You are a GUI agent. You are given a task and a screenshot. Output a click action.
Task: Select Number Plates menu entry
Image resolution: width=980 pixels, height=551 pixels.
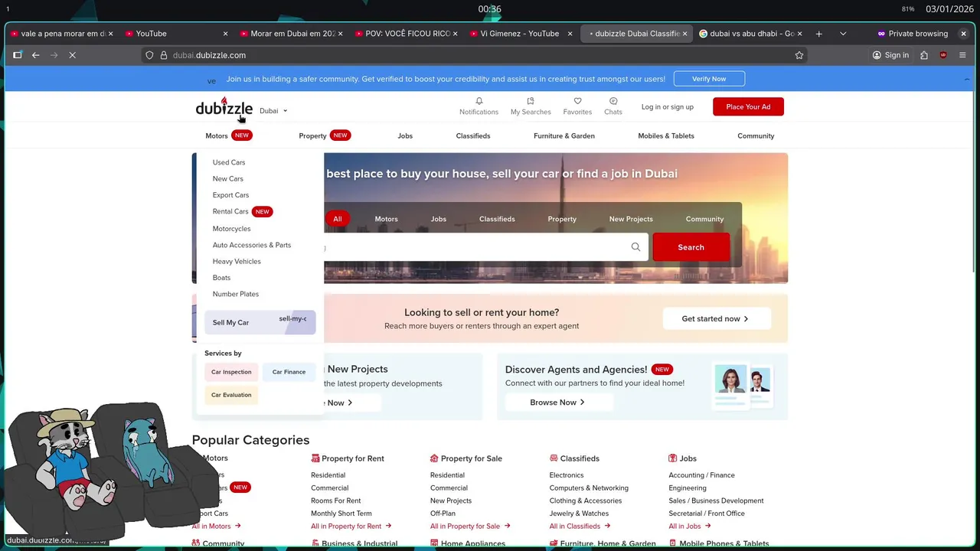coord(236,294)
